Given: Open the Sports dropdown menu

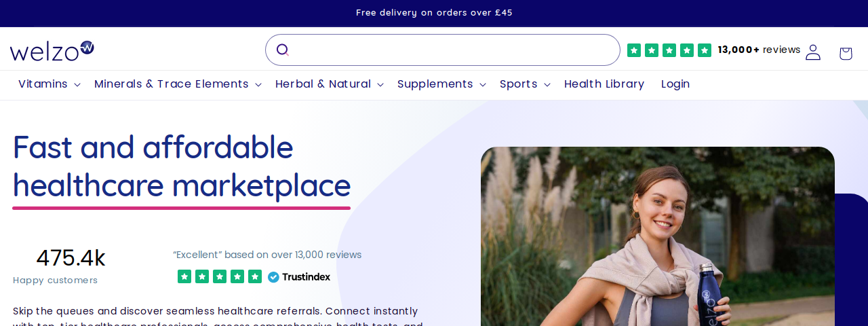Looking at the screenshot, I should (525, 84).
